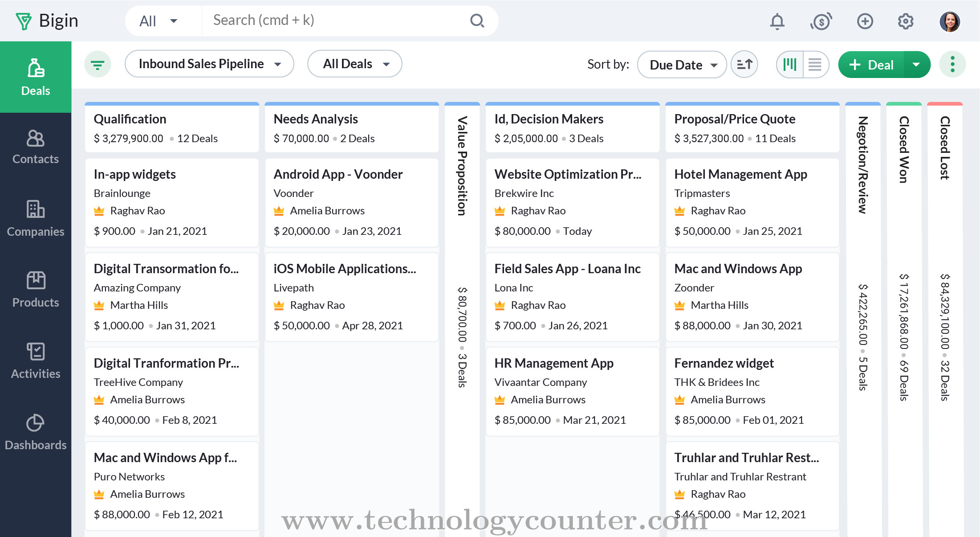
Task: Open All Deals filter dropdown
Action: pyautogui.click(x=355, y=64)
